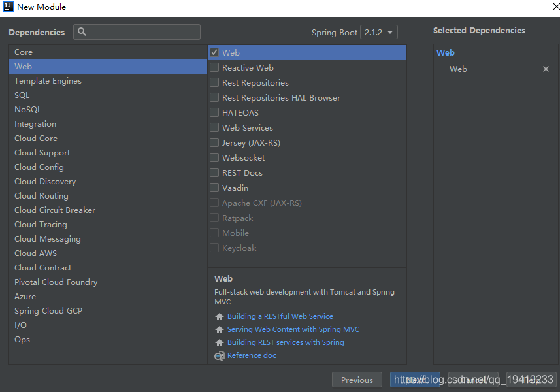Click the disabled Mobile item
560x392 pixels.
click(x=307, y=233)
